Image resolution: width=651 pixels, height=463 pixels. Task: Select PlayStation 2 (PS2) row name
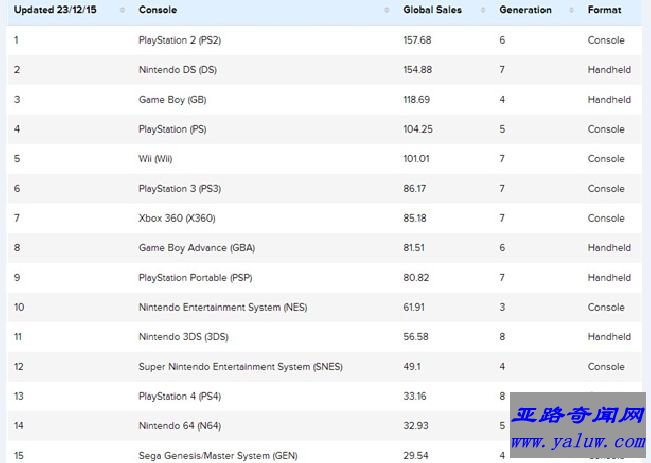pos(180,40)
